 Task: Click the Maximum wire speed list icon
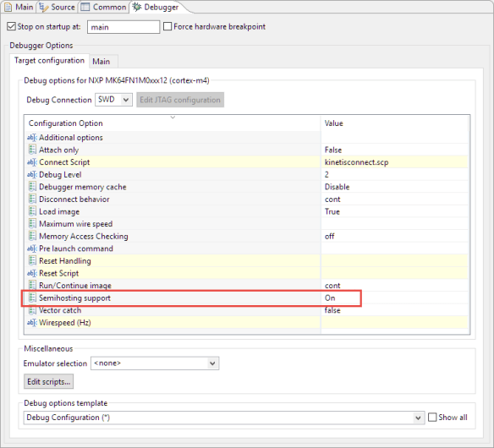[x=32, y=223]
